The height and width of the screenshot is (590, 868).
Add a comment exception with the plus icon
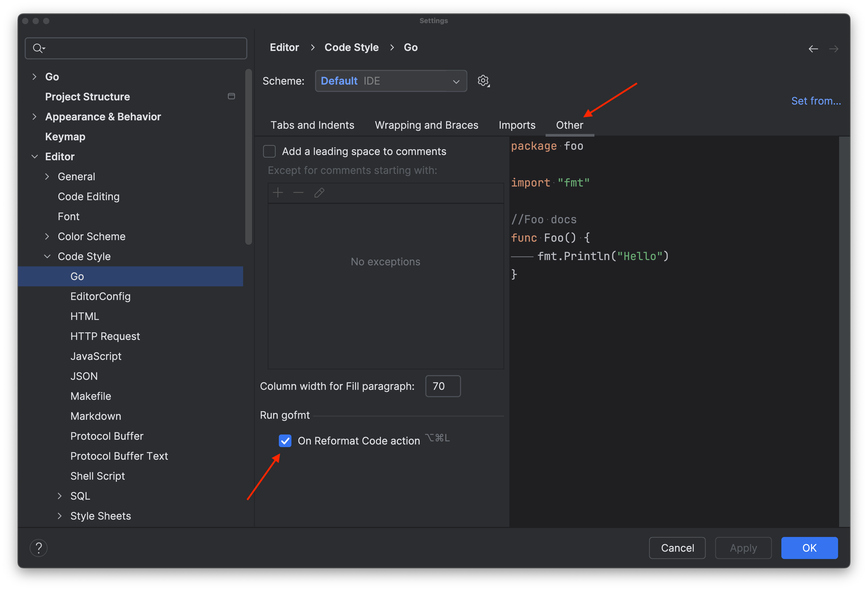(278, 193)
